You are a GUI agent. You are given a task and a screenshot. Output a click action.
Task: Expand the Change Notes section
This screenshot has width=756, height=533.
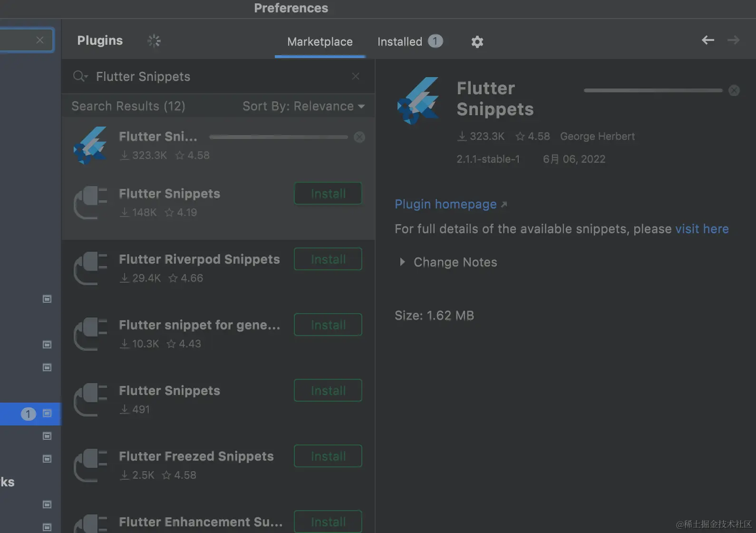click(402, 262)
